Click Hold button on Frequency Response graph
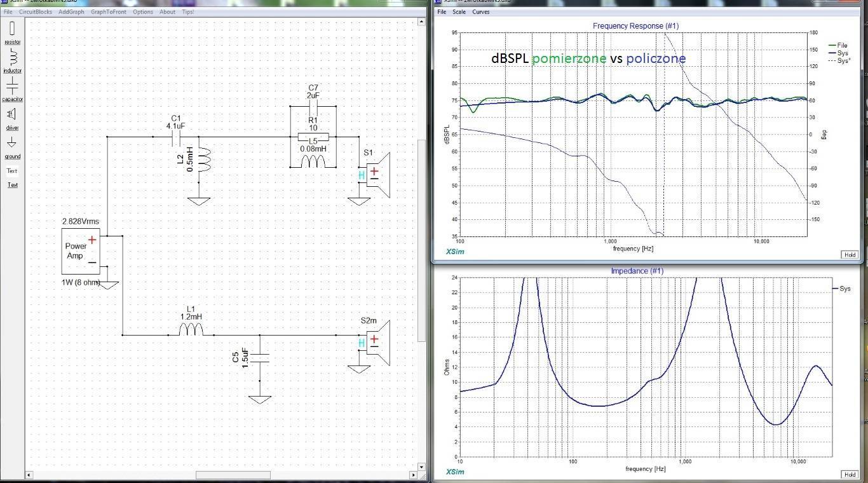The height and width of the screenshot is (483, 868). (x=850, y=255)
